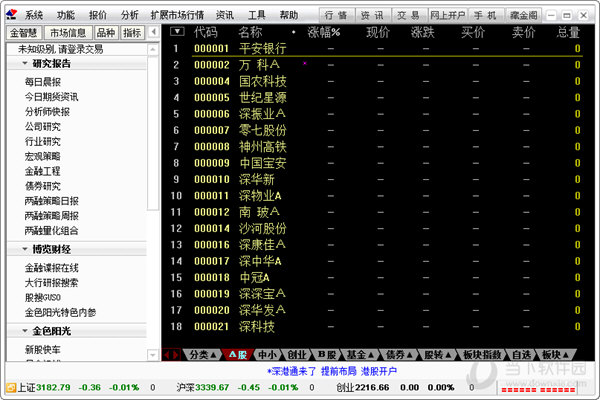
Task: Sort by the 涨幅% column header
Action: [324, 32]
